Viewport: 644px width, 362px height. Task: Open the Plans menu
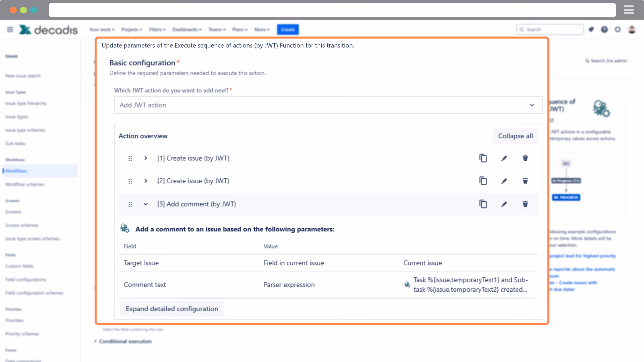click(x=240, y=29)
